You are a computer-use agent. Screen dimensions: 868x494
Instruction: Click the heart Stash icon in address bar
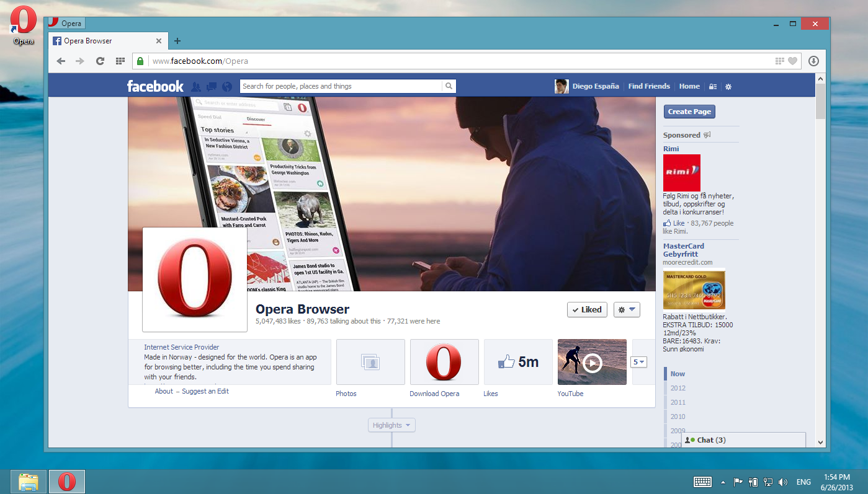pos(792,61)
